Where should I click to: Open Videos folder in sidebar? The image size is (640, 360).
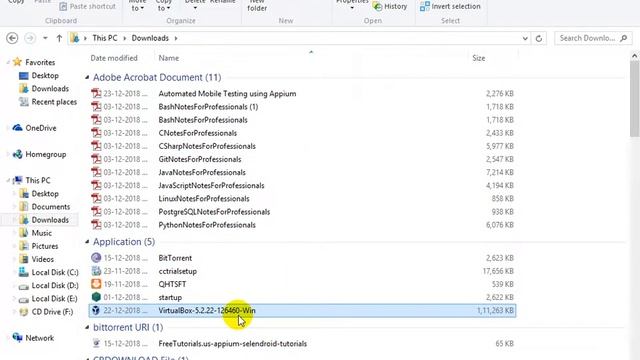pyautogui.click(x=42, y=259)
